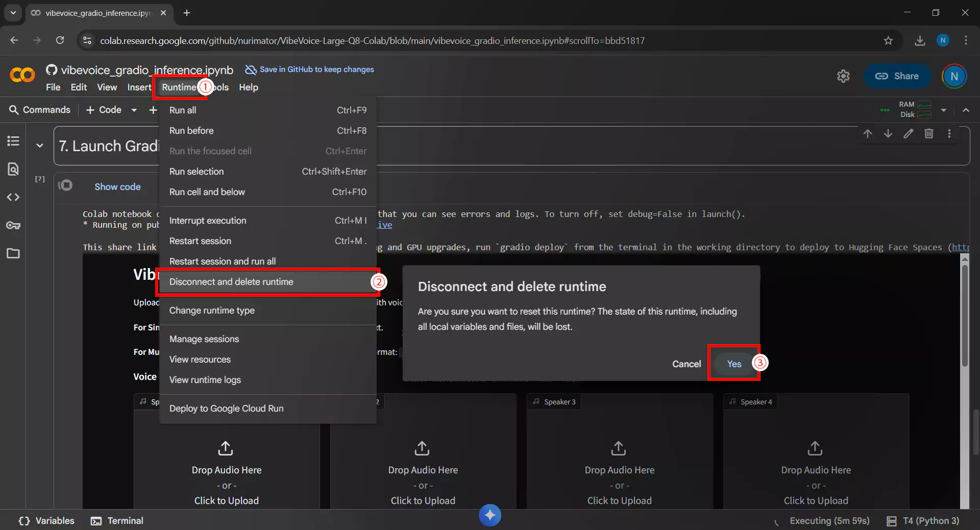Open the Help menu
This screenshot has width=980, height=530.
coord(248,87)
